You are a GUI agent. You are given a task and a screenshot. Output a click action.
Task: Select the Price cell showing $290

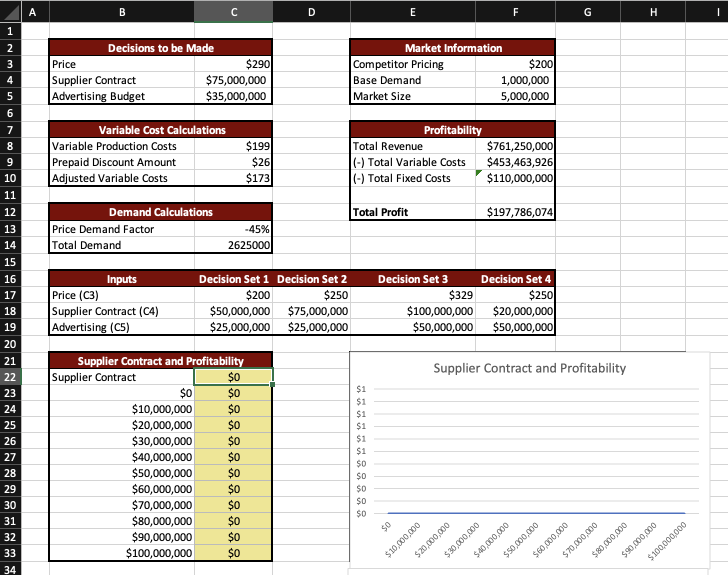click(x=233, y=64)
